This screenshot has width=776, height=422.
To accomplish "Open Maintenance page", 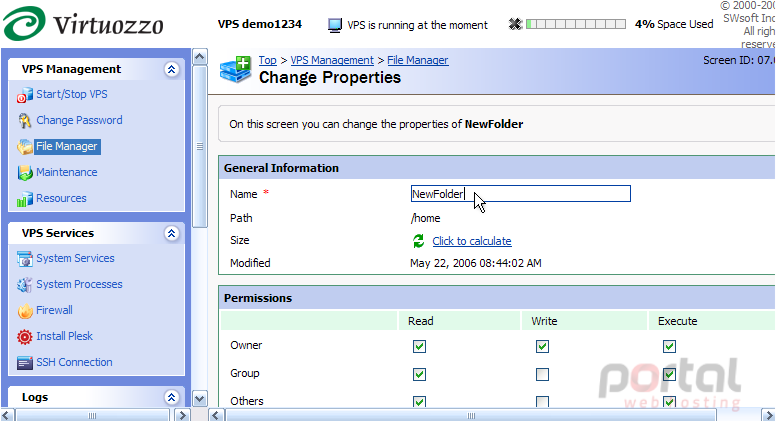I will (x=67, y=173).
